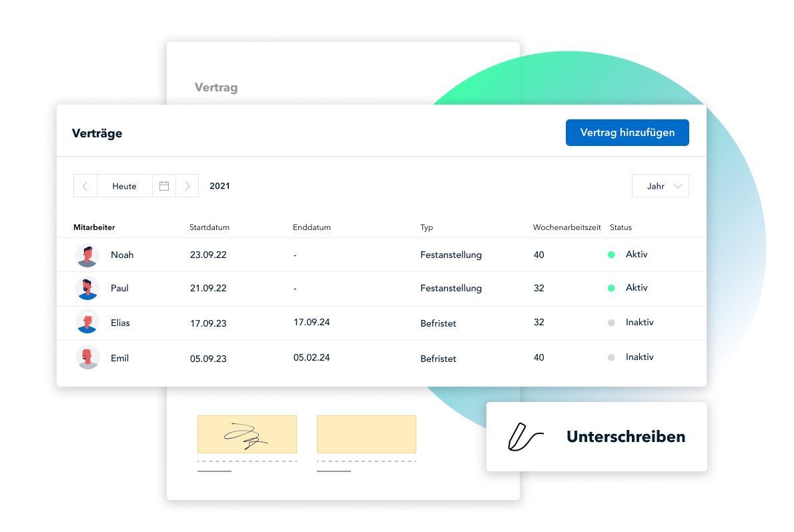Viewport: 794px width, 532px height.
Task: Click the Heute button
Action: click(x=124, y=186)
